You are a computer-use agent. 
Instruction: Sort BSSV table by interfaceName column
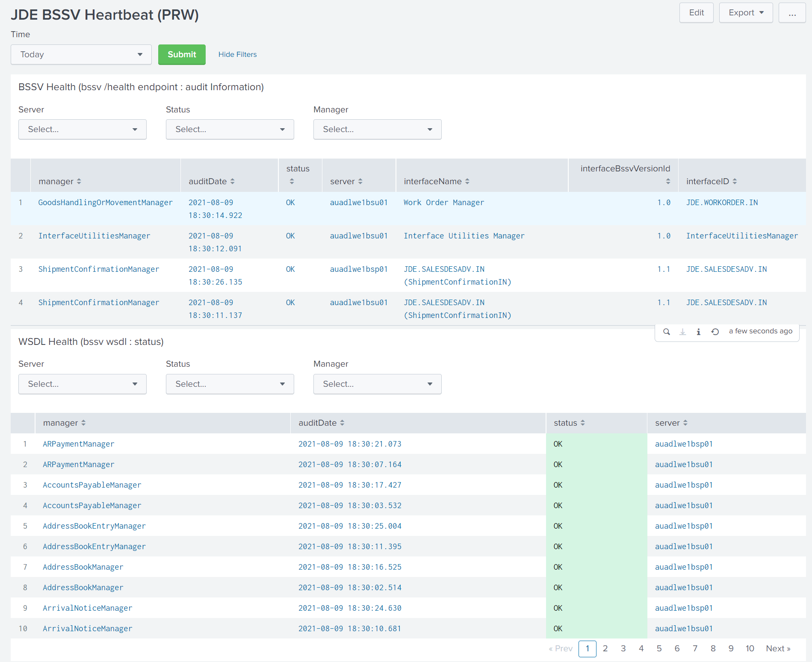(x=436, y=182)
